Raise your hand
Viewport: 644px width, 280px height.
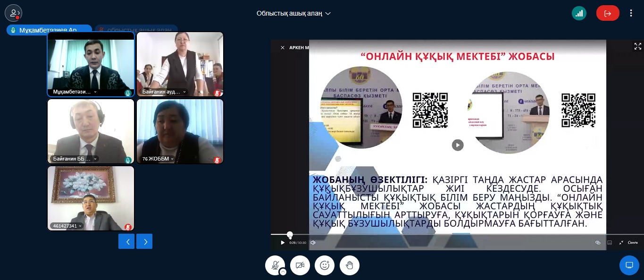(x=350, y=265)
